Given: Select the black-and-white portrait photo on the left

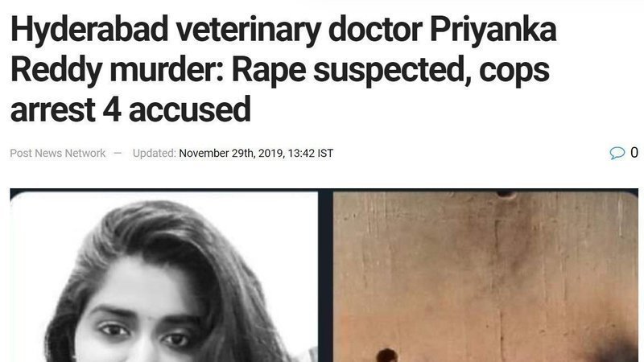Looking at the screenshot, I should [164, 277].
